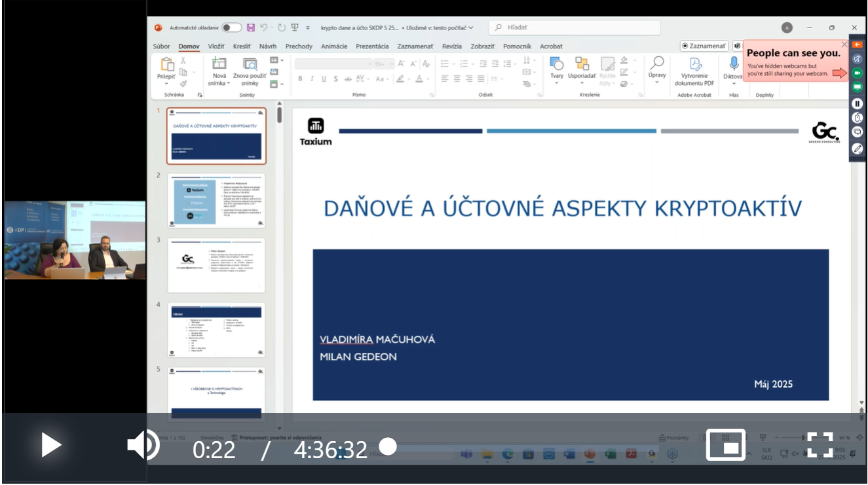
Task: Click the Zaznamenať button with record dot
Action: point(704,46)
